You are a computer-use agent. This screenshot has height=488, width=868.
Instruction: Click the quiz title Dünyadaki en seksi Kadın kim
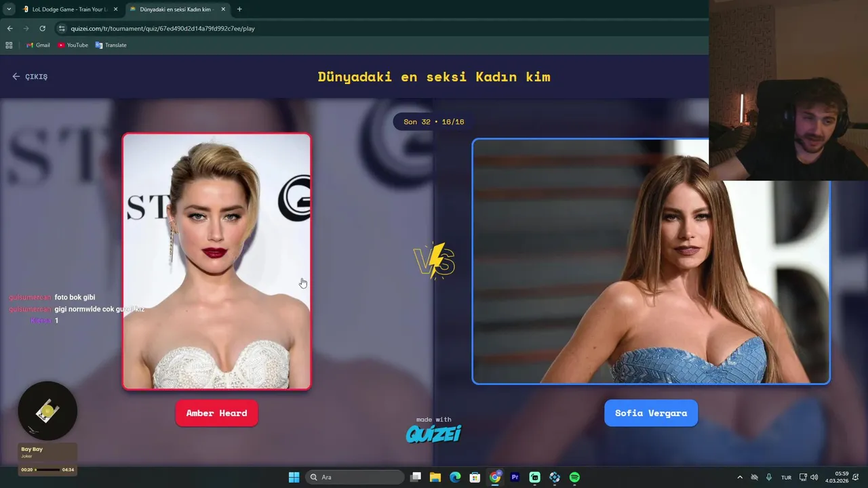click(x=434, y=77)
